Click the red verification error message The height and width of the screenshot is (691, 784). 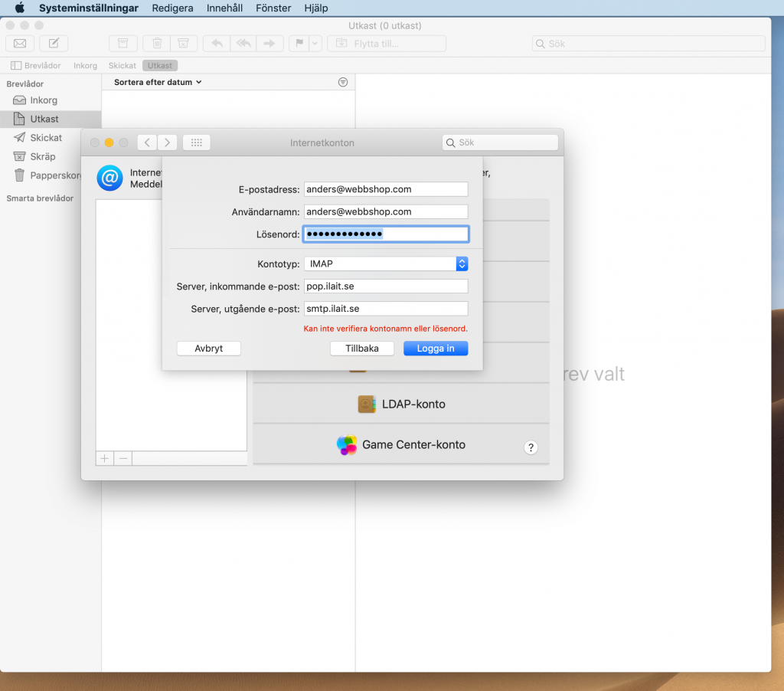386,329
